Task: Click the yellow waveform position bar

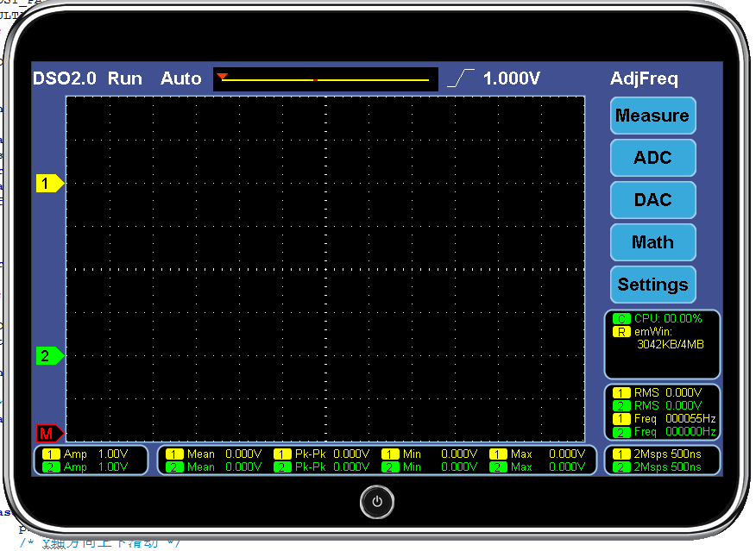Action: [325, 80]
